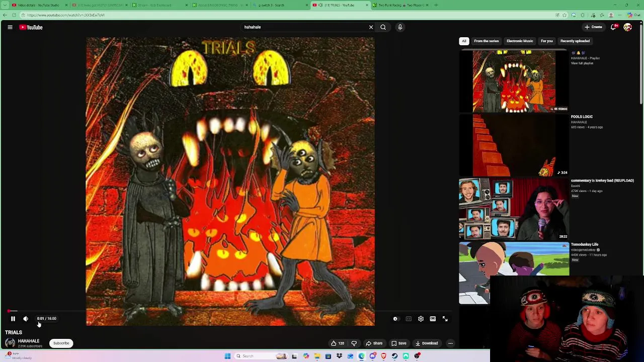Go to YouTube home via logo
Screen dimensions: 644x362
click(x=31, y=27)
